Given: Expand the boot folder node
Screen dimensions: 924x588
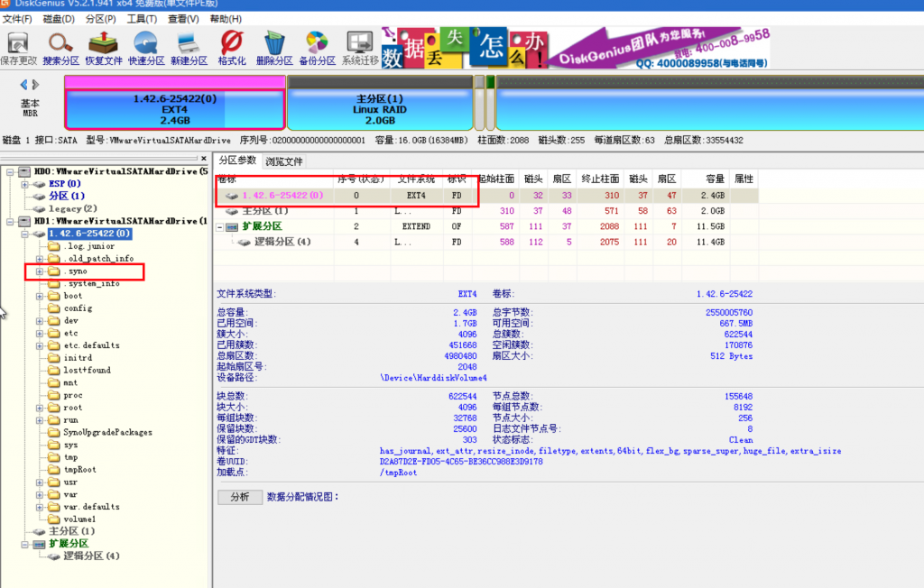Looking at the screenshot, I should tap(40, 296).
